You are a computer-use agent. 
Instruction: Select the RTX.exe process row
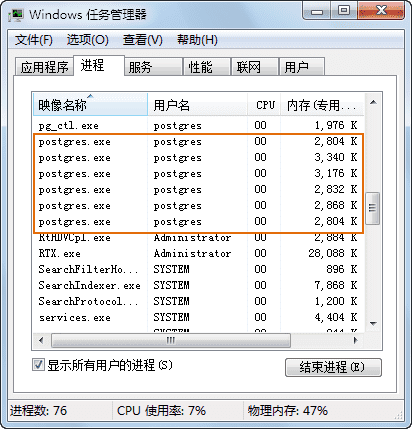pos(198,253)
